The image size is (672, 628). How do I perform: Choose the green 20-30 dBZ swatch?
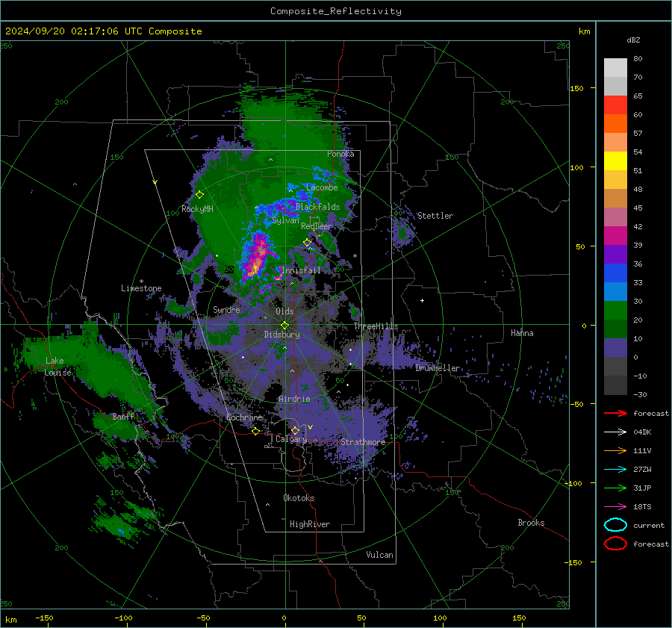(615, 311)
